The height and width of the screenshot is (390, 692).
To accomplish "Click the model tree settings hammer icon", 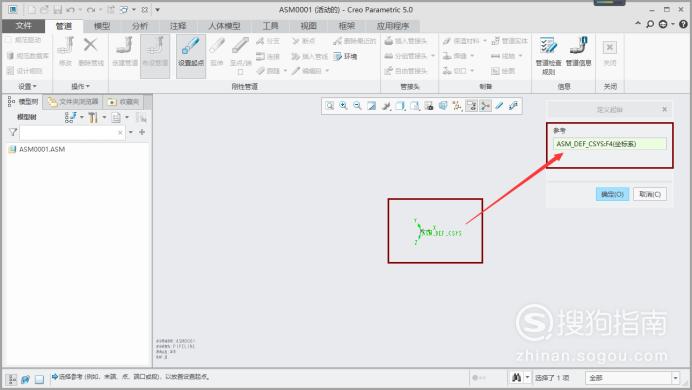I will (x=93, y=117).
